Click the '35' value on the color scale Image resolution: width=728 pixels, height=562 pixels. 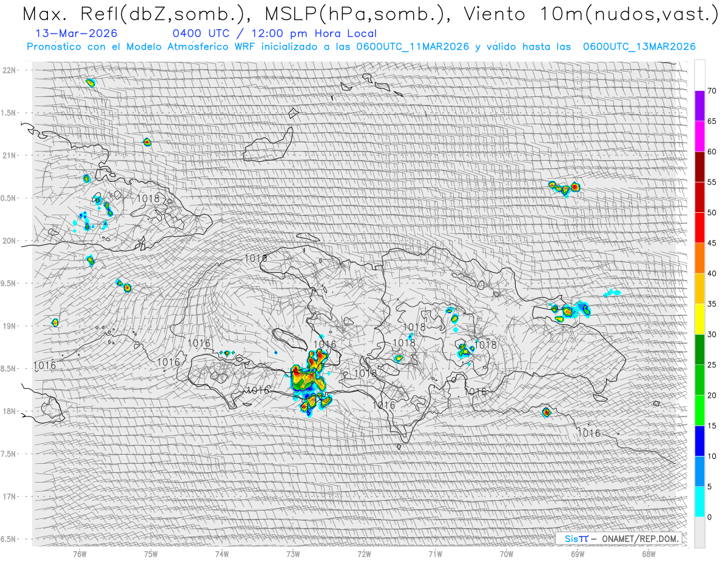712,304
